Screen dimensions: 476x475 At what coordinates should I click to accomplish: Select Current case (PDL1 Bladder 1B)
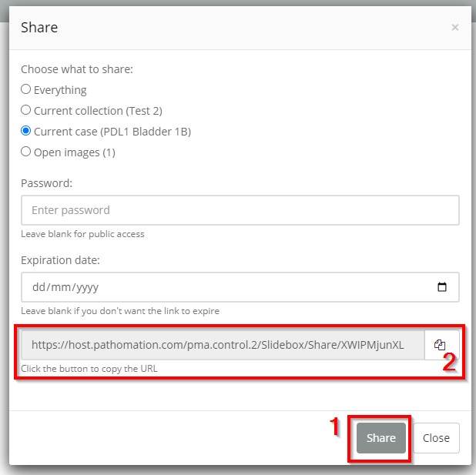(26, 131)
